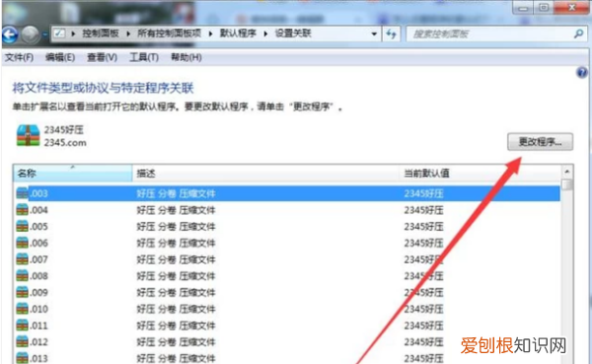Sort by the 当前默认值 column header
This screenshot has width=592, height=364.
(x=480, y=174)
